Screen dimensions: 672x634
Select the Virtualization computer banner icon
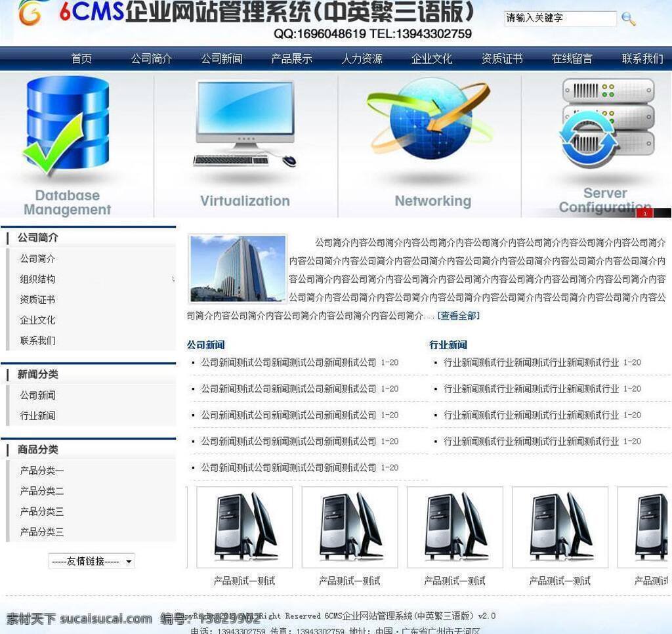click(x=245, y=124)
